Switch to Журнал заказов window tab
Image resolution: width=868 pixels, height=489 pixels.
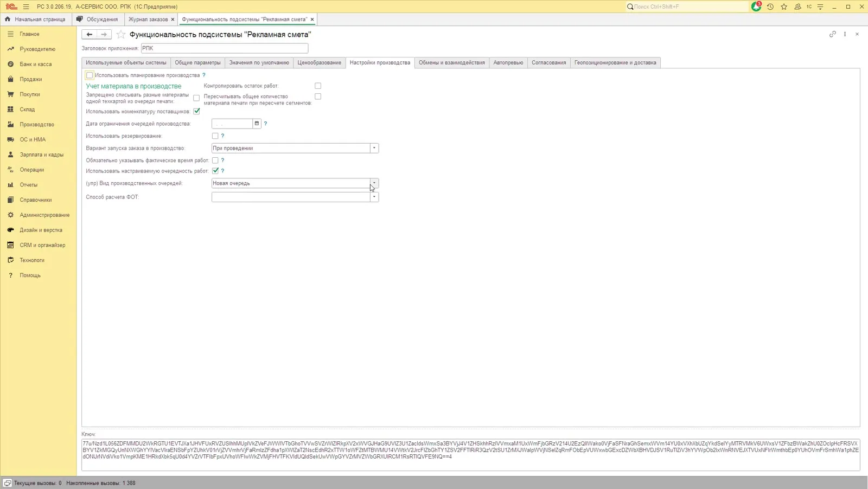(x=148, y=19)
